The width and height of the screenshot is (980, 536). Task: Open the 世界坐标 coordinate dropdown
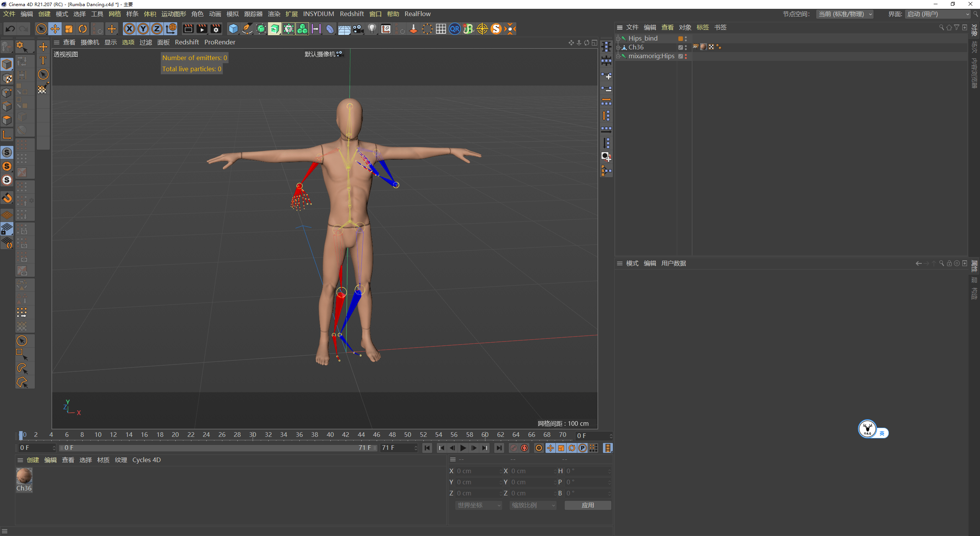[x=478, y=505]
